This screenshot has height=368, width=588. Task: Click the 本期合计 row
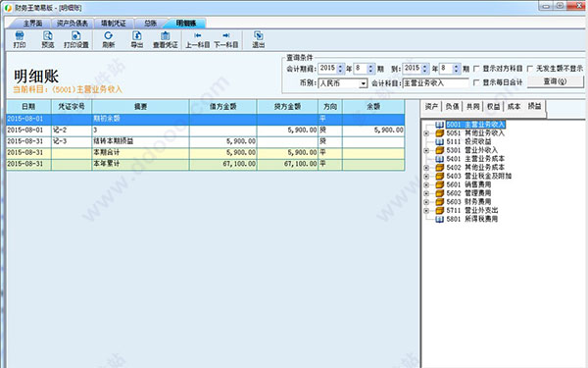(206, 153)
